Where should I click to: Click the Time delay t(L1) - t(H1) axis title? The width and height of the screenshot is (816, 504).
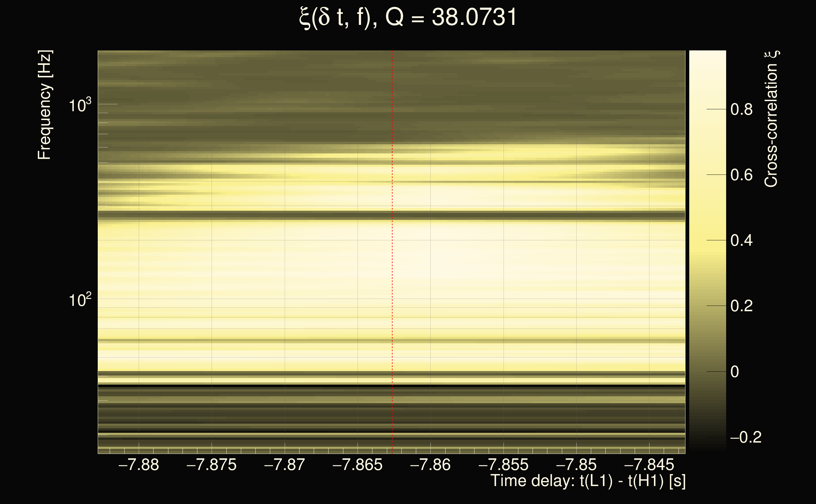[588, 481]
